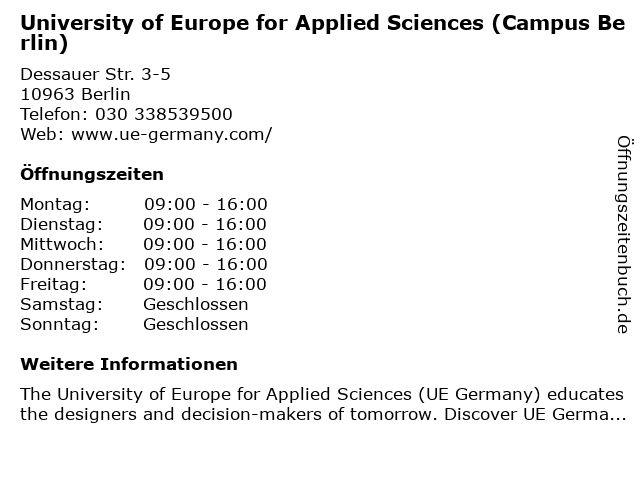Click the Öffnungszeiten section heading
Screen dimensions: 640x480
[x=92, y=174]
